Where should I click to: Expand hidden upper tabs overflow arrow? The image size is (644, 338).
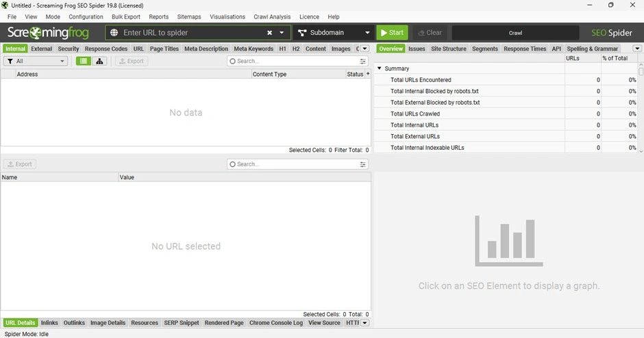[364, 49]
